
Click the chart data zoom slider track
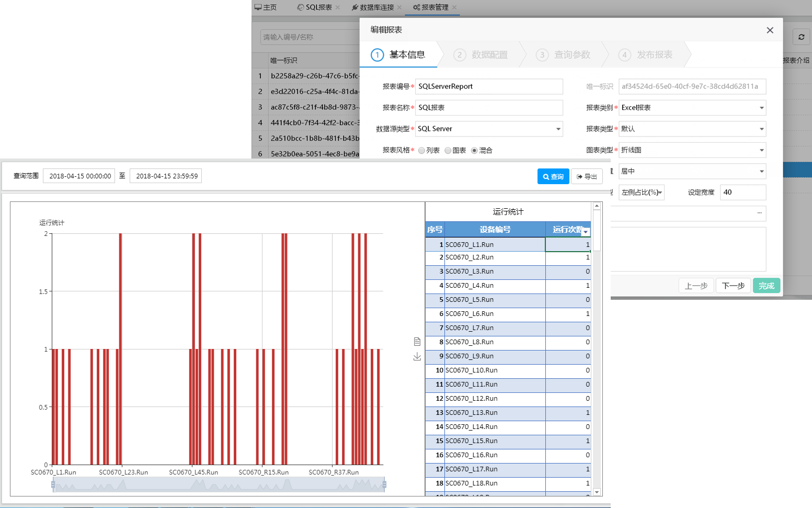219,484
